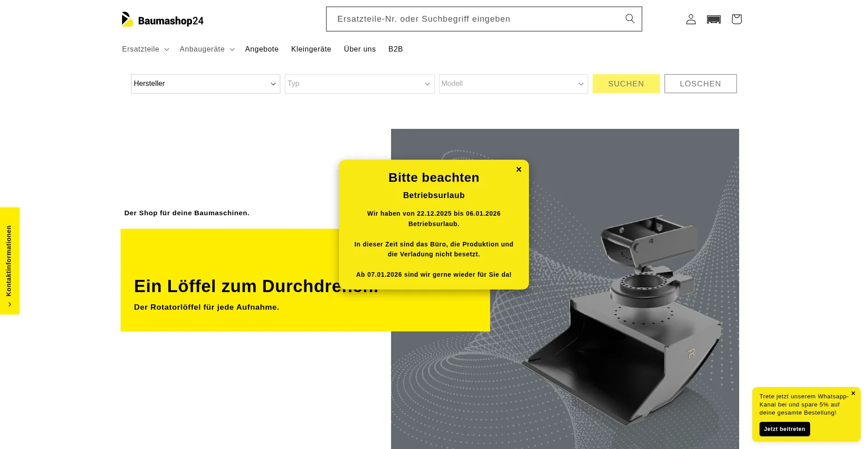Open the shopping cart icon
This screenshot has height=449, width=868.
pyautogui.click(x=736, y=19)
